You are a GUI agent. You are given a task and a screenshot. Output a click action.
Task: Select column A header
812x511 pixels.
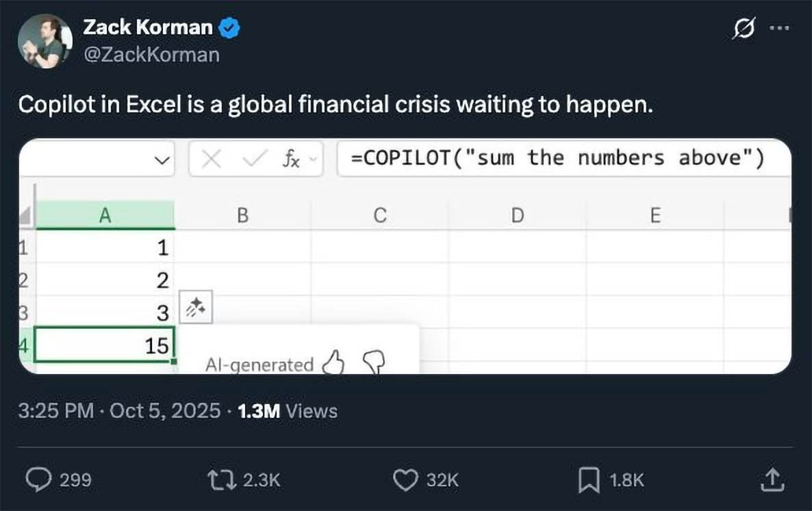(105, 215)
